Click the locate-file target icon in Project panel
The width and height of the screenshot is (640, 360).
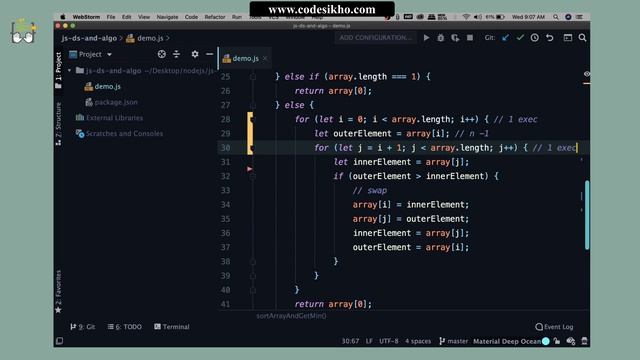[162, 54]
